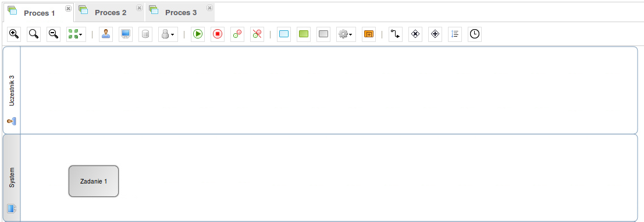The height and width of the screenshot is (222, 644).
Task: Select the green rectangle task tool
Action: 304,34
